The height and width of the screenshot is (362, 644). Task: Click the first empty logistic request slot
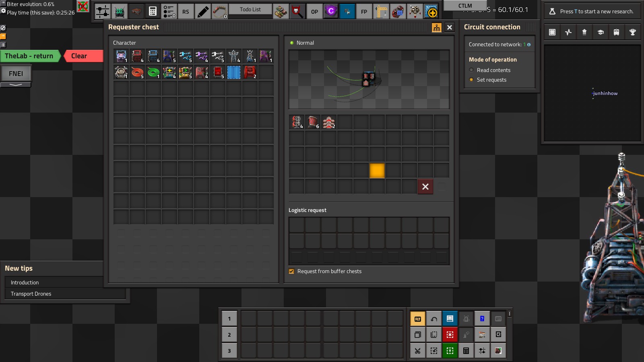[x=297, y=225]
